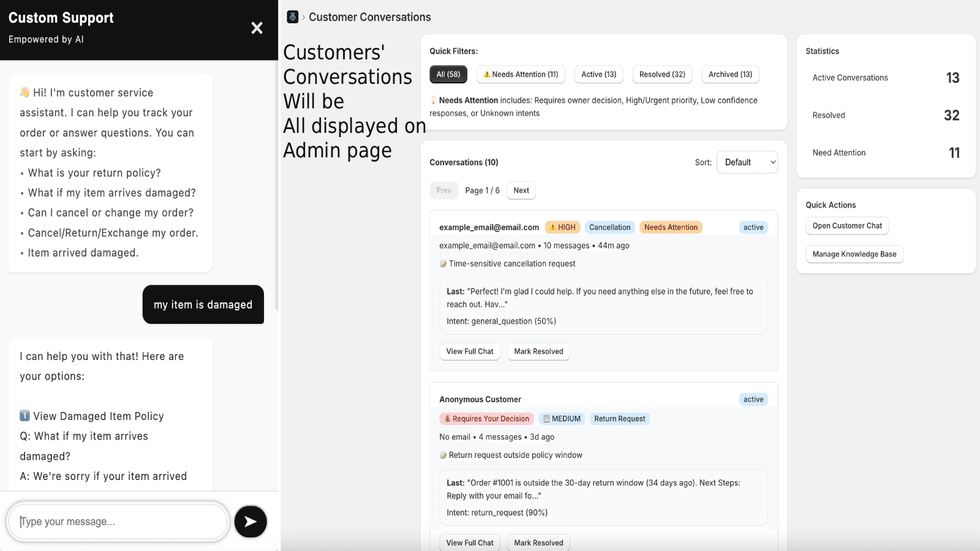
Task: Switch to the 'Resolved (32)' filter
Action: tap(661, 74)
